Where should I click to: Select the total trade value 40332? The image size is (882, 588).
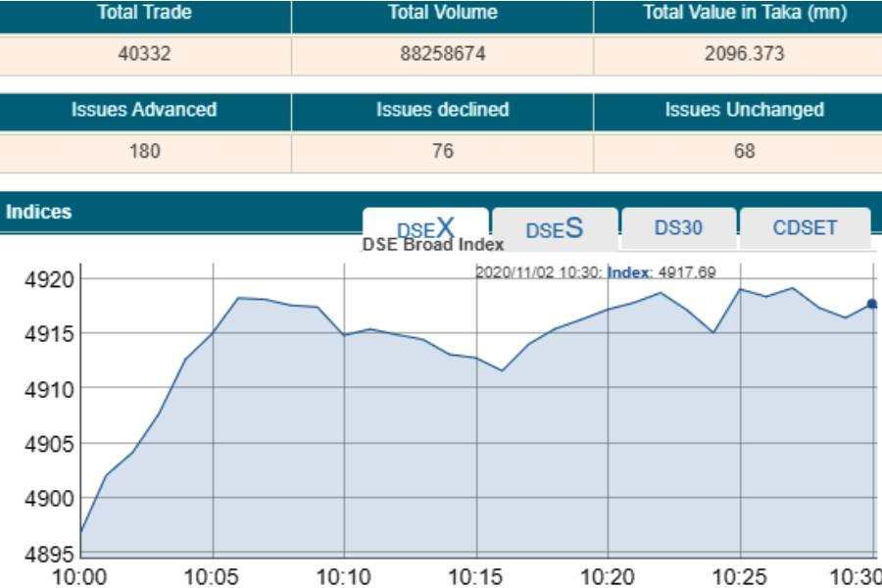coord(145,54)
